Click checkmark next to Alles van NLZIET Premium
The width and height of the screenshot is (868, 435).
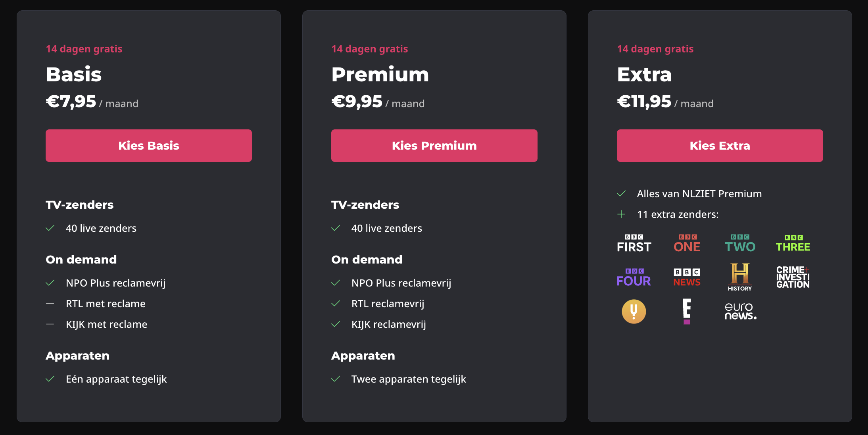621,194
